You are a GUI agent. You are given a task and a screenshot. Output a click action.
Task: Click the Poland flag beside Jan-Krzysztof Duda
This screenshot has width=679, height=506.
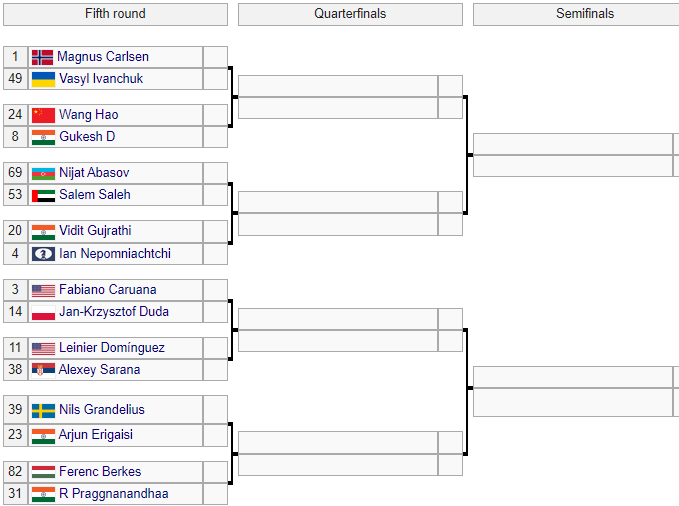43,312
